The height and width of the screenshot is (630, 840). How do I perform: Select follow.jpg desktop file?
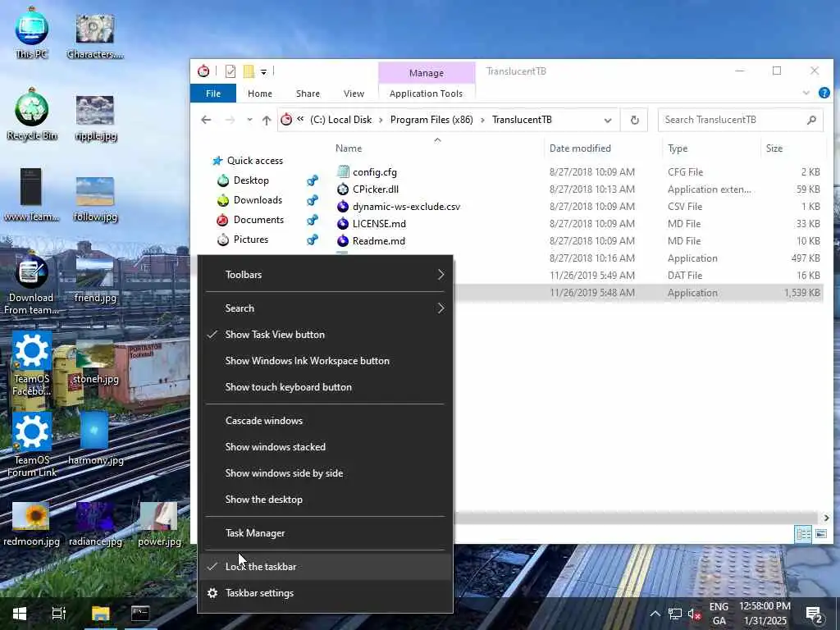point(95,199)
